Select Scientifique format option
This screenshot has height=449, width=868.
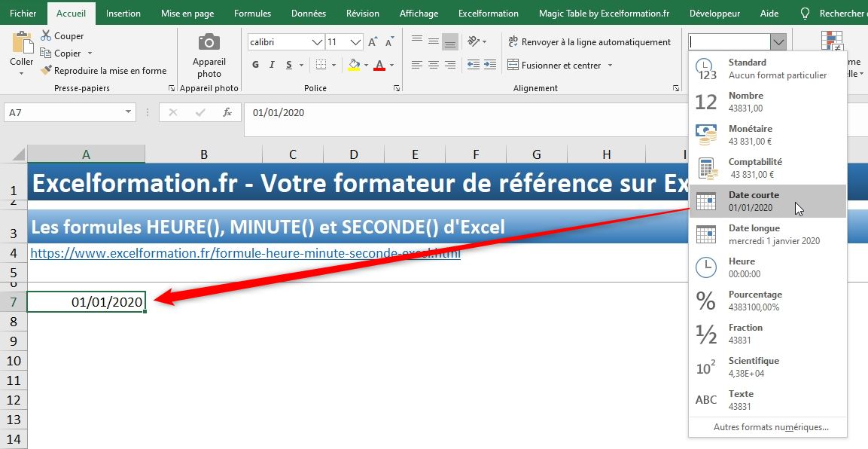767,367
